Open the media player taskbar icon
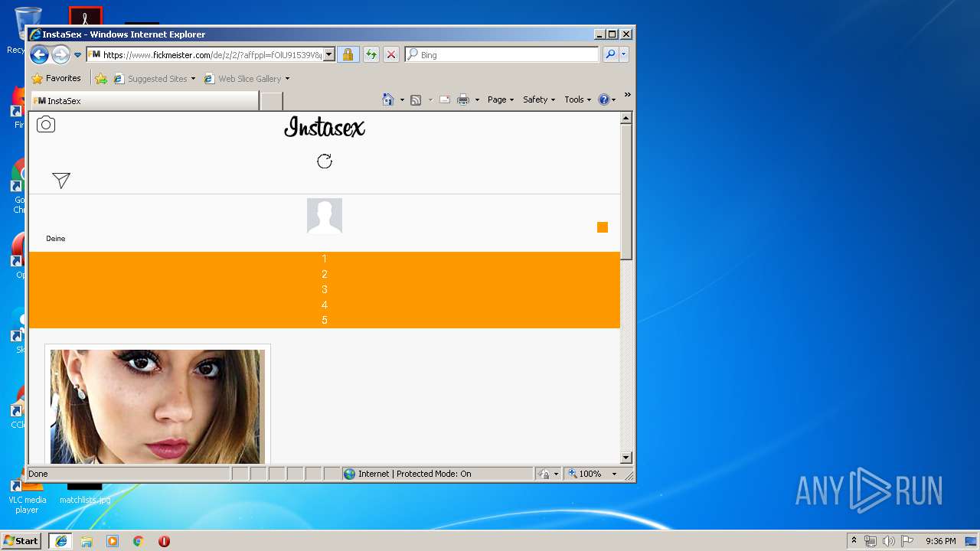 pos(113,541)
